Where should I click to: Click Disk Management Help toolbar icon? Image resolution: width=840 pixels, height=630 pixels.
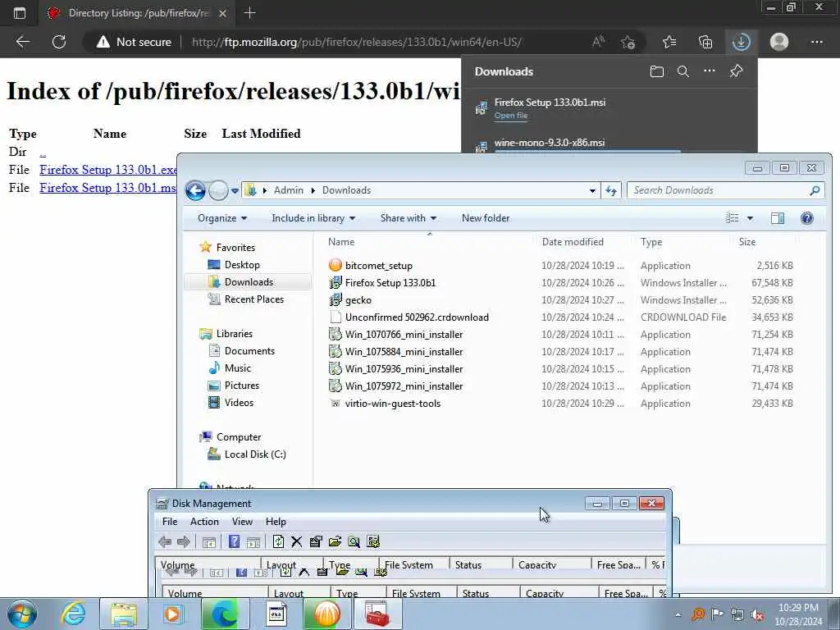point(234,541)
